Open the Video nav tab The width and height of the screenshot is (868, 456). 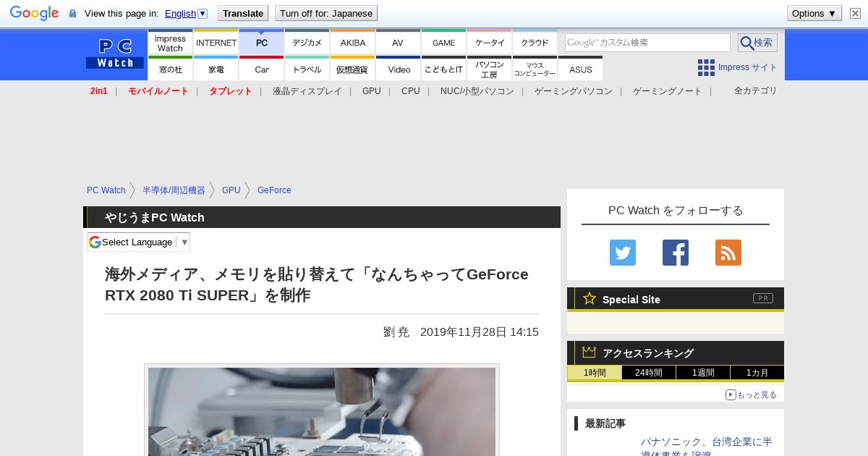coord(398,69)
